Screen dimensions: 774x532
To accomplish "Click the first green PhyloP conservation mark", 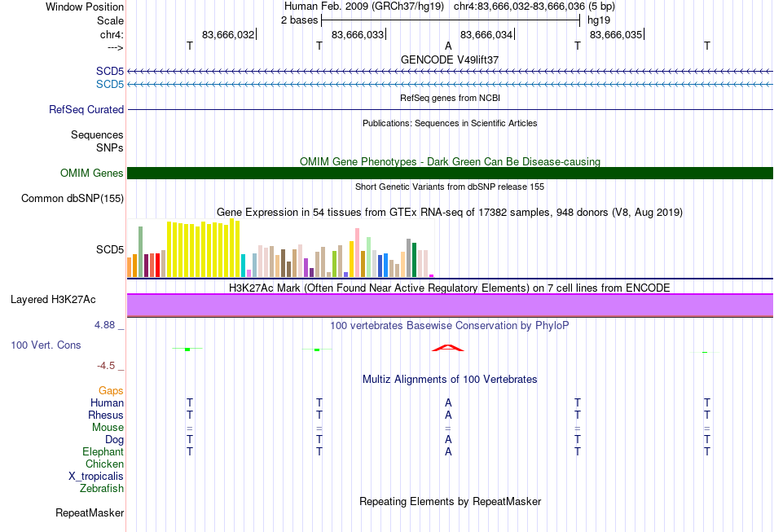I will (x=187, y=349).
